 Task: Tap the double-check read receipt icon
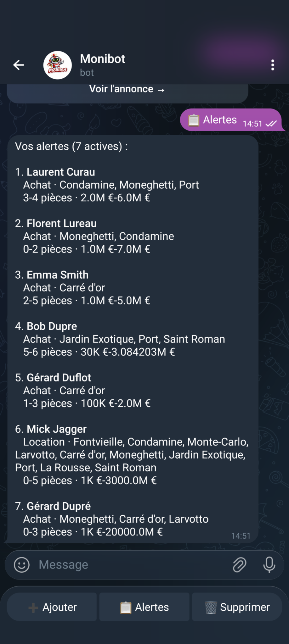(x=271, y=124)
